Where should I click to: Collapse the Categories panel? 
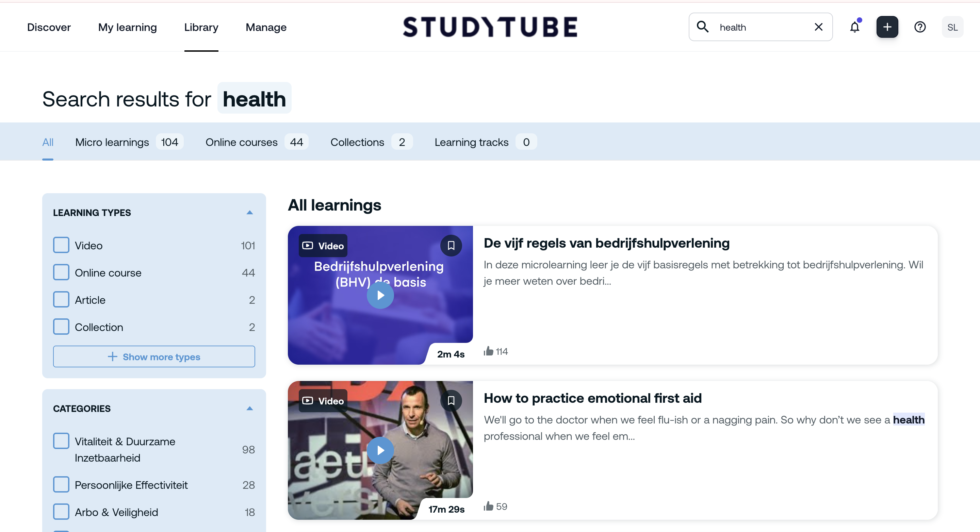click(x=249, y=409)
